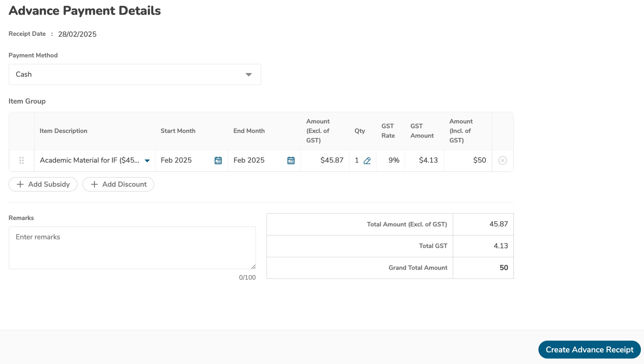Image resolution: width=644 pixels, height=364 pixels.
Task: Click the Payment Method field label
Action: (x=33, y=55)
